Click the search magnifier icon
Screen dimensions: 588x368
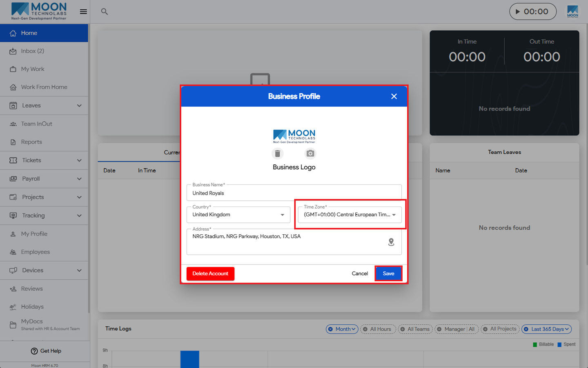pyautogui.click(x=105, y=11)
